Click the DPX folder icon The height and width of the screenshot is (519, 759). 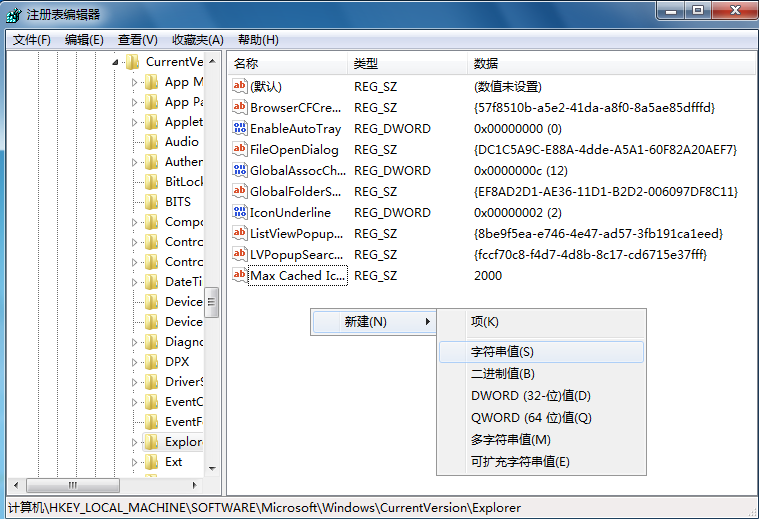tap(152, 362)
